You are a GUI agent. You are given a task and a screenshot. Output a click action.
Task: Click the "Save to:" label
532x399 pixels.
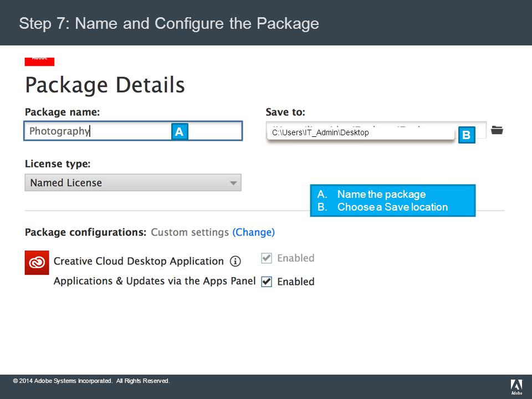tap(285, 112)
